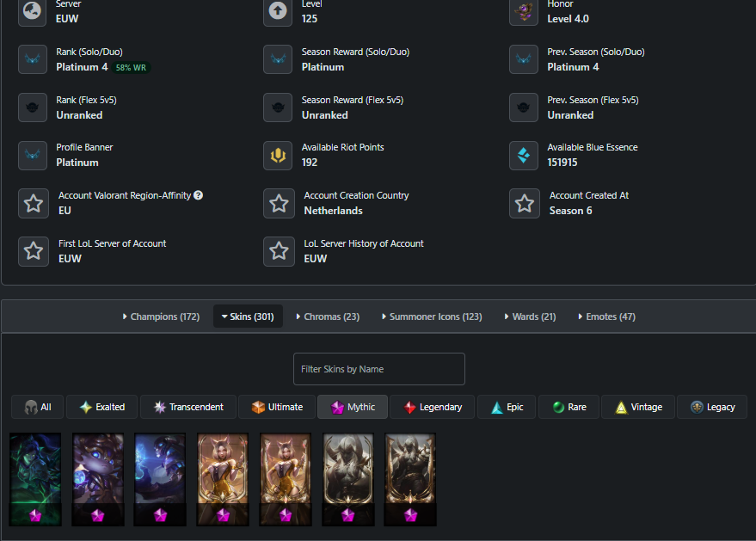756x541 pixels.
Task: Filter skins by Legendary rarity
Action: click(433, 407)
